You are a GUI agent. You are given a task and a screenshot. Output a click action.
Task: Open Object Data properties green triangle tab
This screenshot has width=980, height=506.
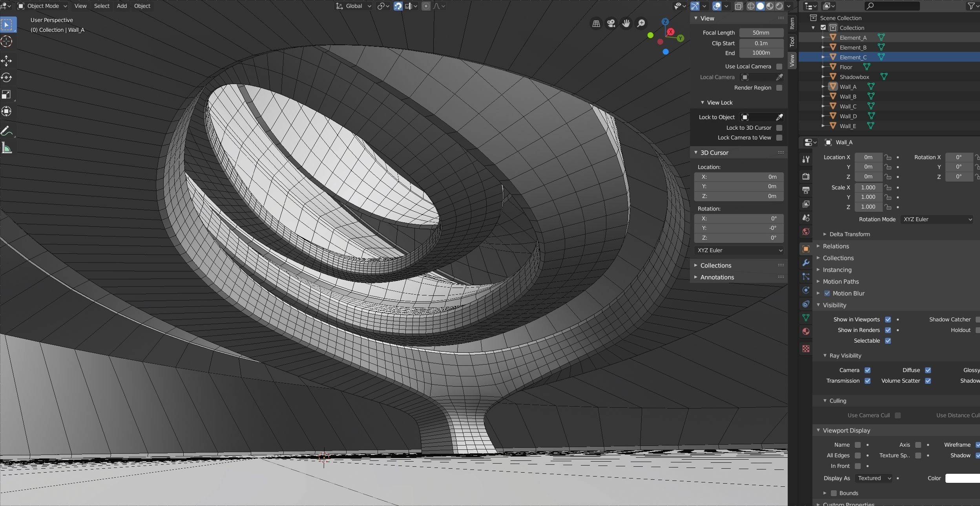[806, 317]
